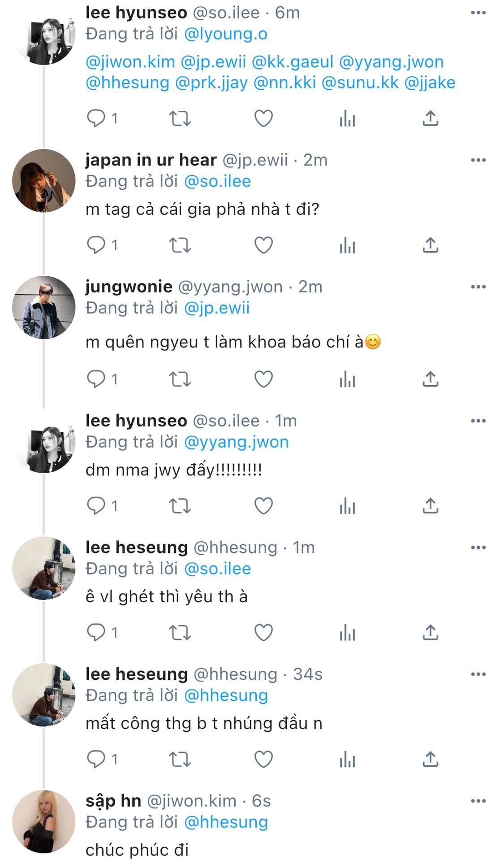Viewport: 504px width, 861px height.
Task: Open the @lyoung.o reply-to link
Action: pos(226,34)
